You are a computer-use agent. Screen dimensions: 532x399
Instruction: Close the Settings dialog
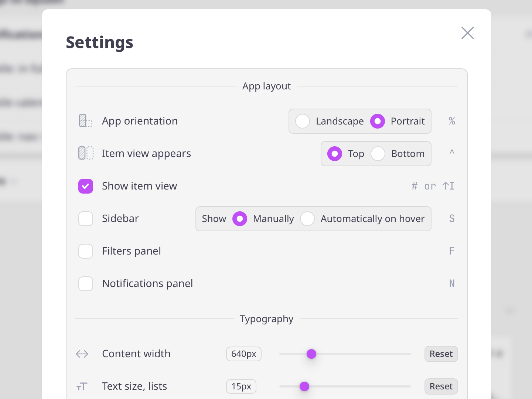coord(467,33)
